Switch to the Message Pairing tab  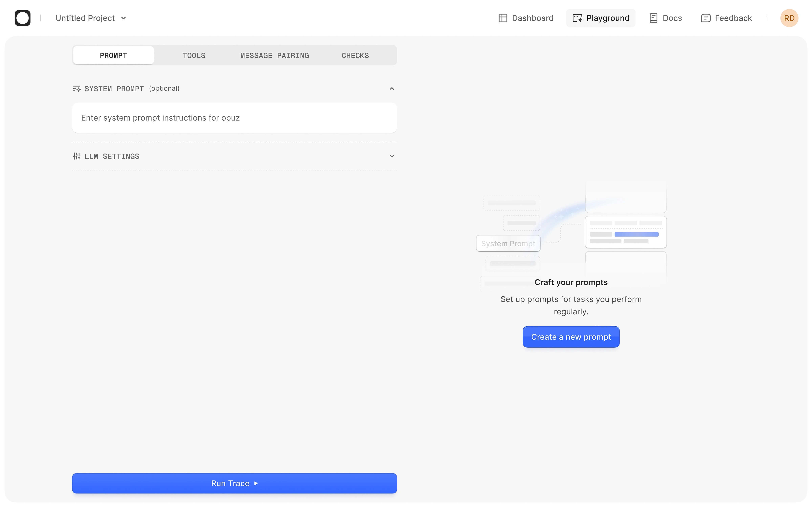coord(275,56)
